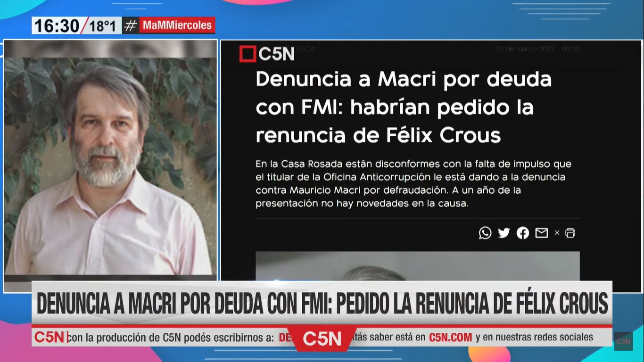Send the article by email icon
The width and height of the screenshot is (644, 362).
click(542, 233)
